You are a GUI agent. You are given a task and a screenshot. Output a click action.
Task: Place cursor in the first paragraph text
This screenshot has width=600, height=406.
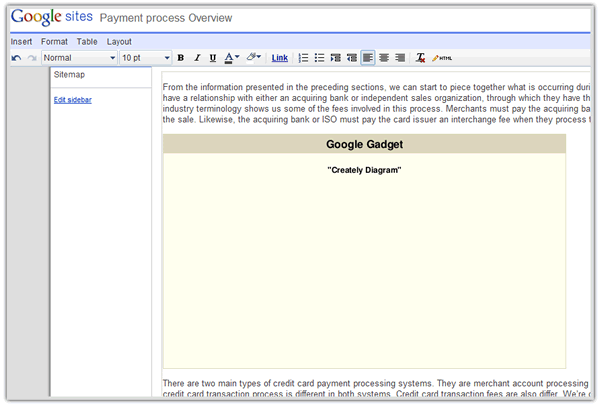tap(377, 103)
